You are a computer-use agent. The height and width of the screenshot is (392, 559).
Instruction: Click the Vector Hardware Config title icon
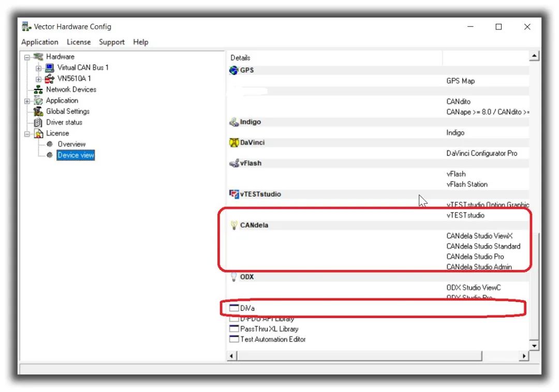click(26, 26)
